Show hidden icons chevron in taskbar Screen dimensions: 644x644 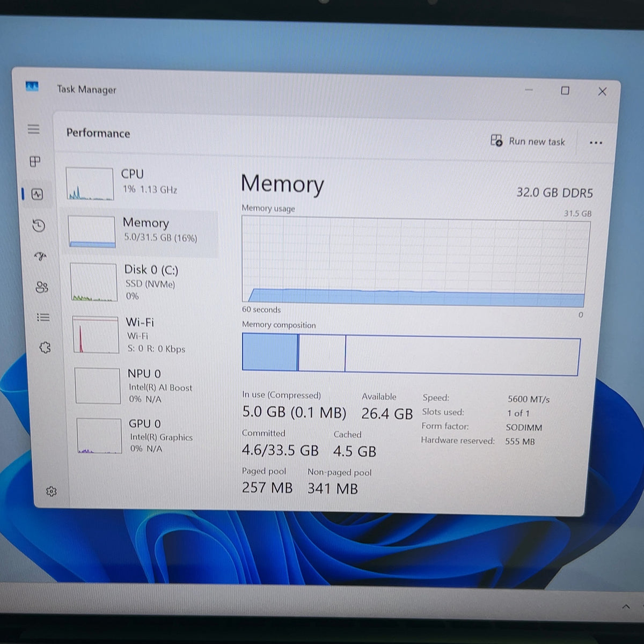[626, 607]
